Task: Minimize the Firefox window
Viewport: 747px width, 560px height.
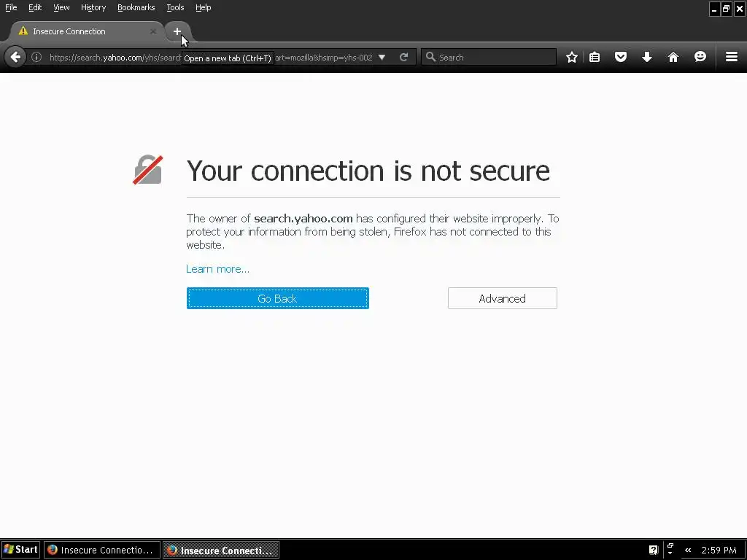Action: (713, 9)
